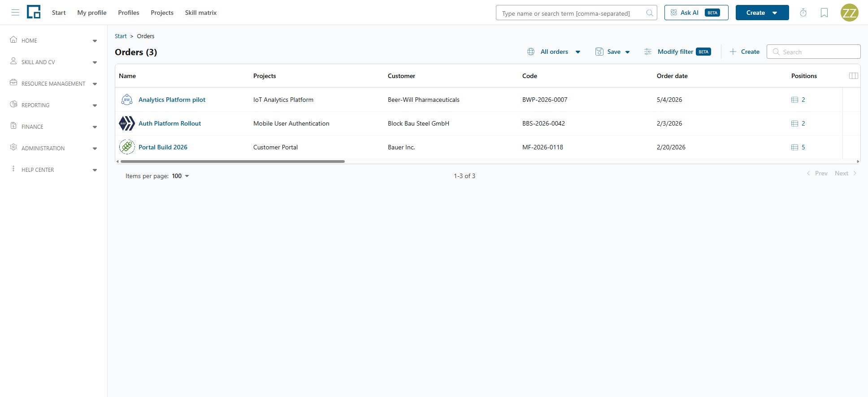Click the Auth Platform Rollout order logo
This screenshot has width=868, height=397.
(x=127, y=123)
